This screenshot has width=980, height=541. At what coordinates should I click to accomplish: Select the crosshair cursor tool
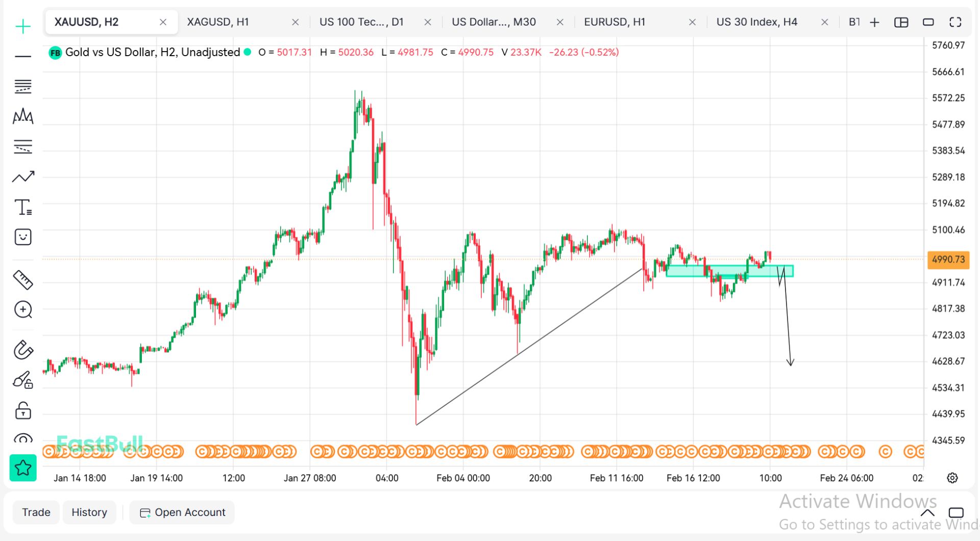23,27
